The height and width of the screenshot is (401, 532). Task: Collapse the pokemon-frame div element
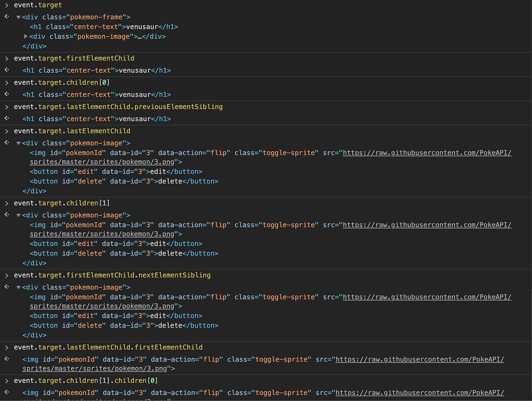[x=18, y=17]
